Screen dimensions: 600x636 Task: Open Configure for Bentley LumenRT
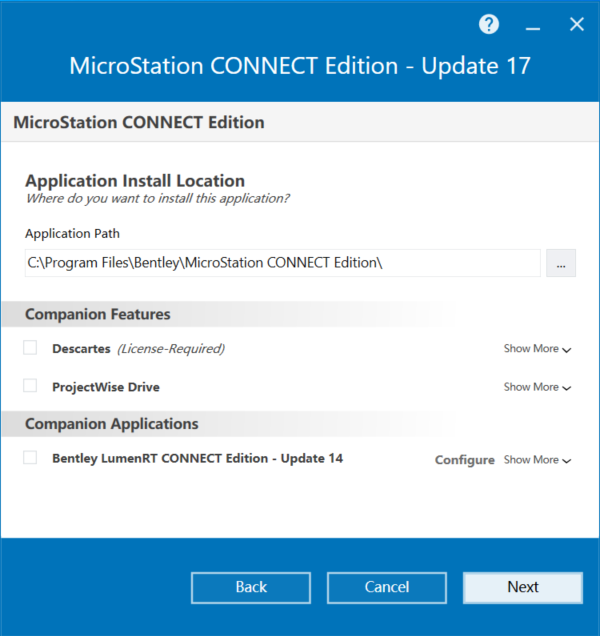coord(465,460)
